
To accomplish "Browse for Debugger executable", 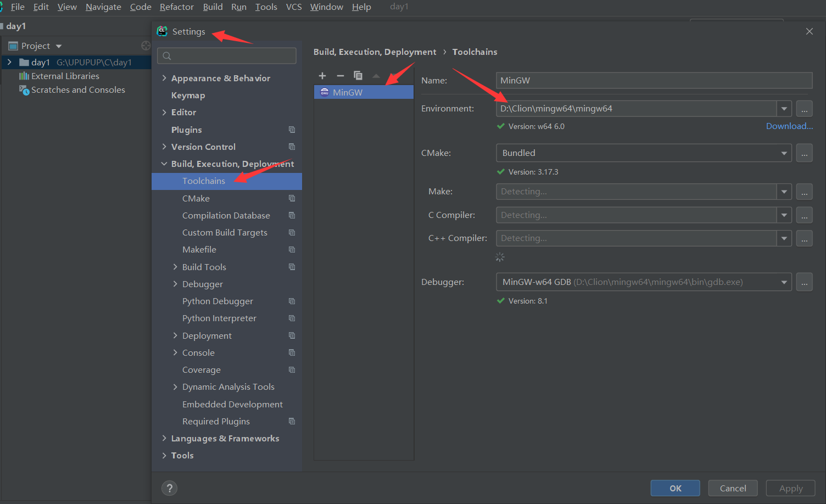I will click(804, 282).
